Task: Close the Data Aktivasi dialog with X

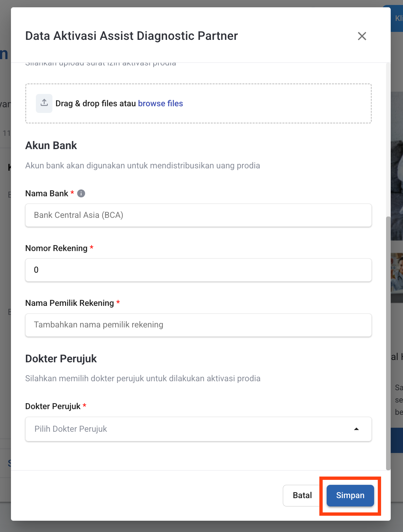Action: pyautogui.click(x=362, y=36)
